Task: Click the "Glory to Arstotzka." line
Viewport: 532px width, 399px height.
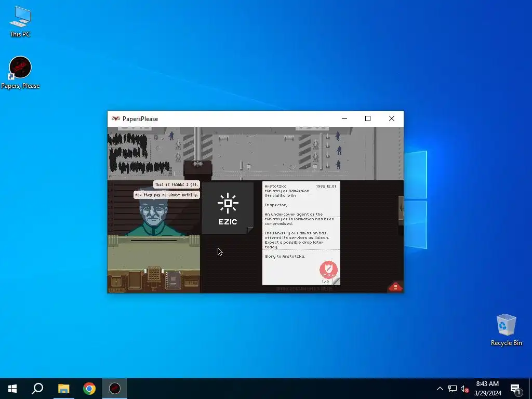Action: point(285,256)
